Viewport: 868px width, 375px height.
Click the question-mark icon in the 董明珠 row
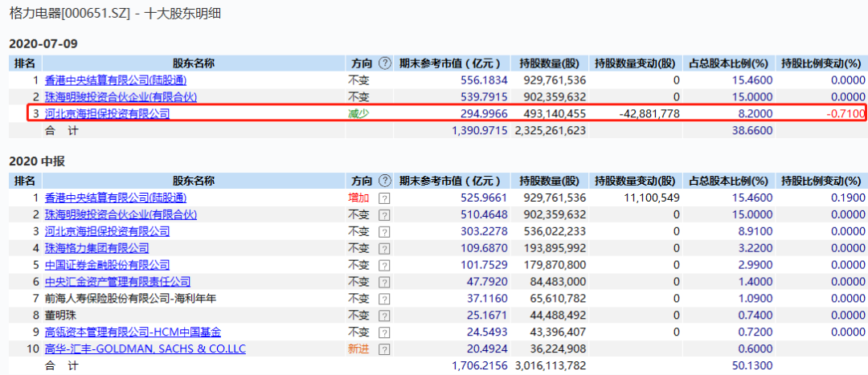click(x=383, y=316)
